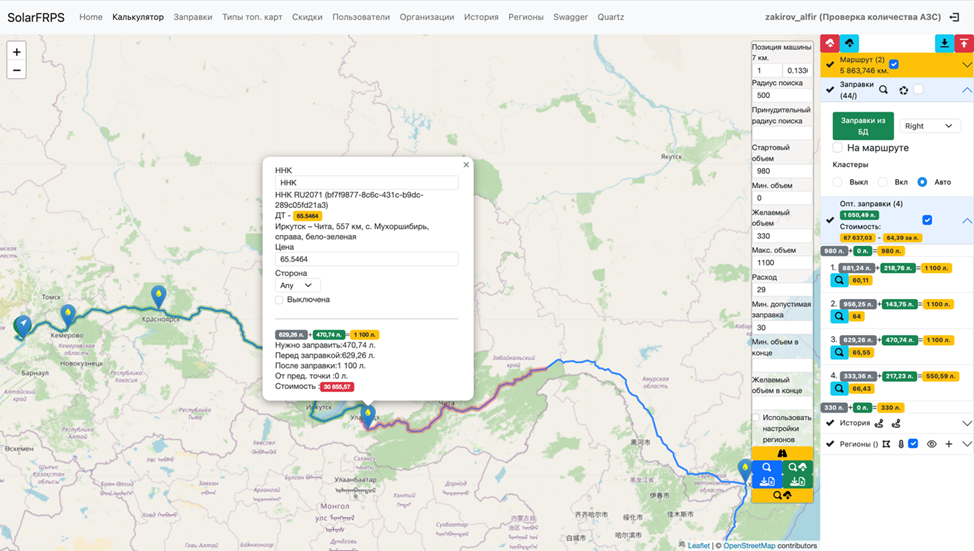The height and width of the screenshot is (551, 974).
Task: Expand the Регионы section chevron
Action: [x=967, y=444]
